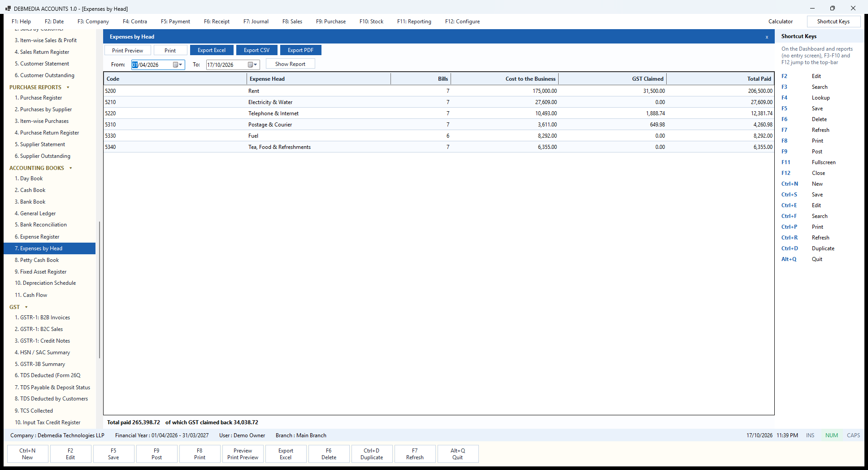868x470 pixels.
Task: Close the Expenses by Head panel
Action: 767,37
